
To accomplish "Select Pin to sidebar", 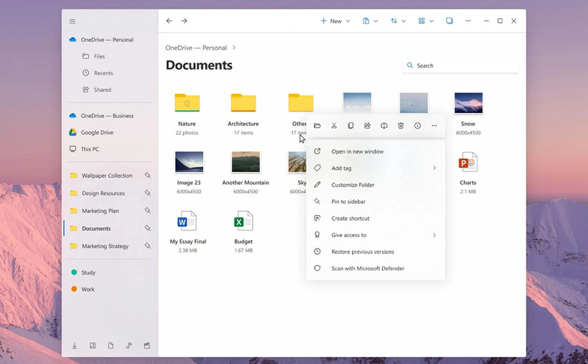I will tap(376, 202).
